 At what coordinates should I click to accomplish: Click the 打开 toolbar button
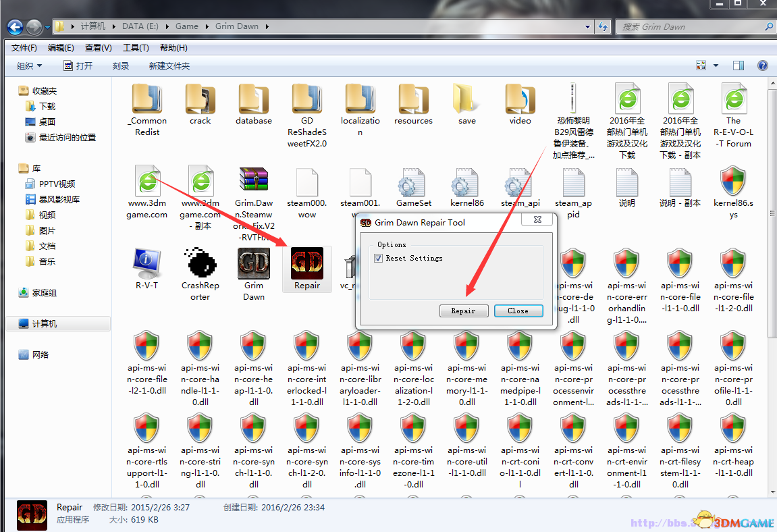pos(78,65)
